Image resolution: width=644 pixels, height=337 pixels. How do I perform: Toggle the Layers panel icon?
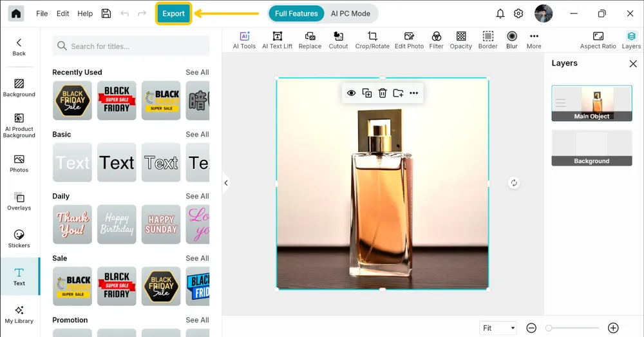point(631,41)
